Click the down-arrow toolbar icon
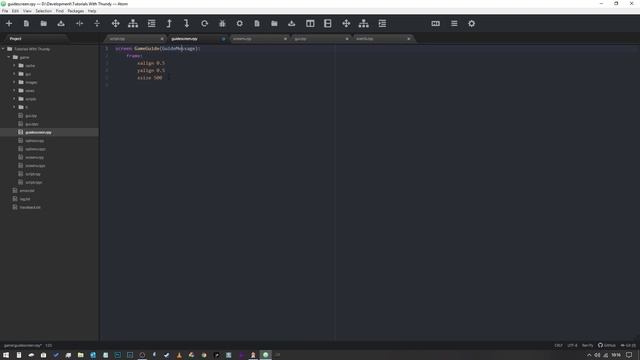Screen dimensions: 640x360 187,24
